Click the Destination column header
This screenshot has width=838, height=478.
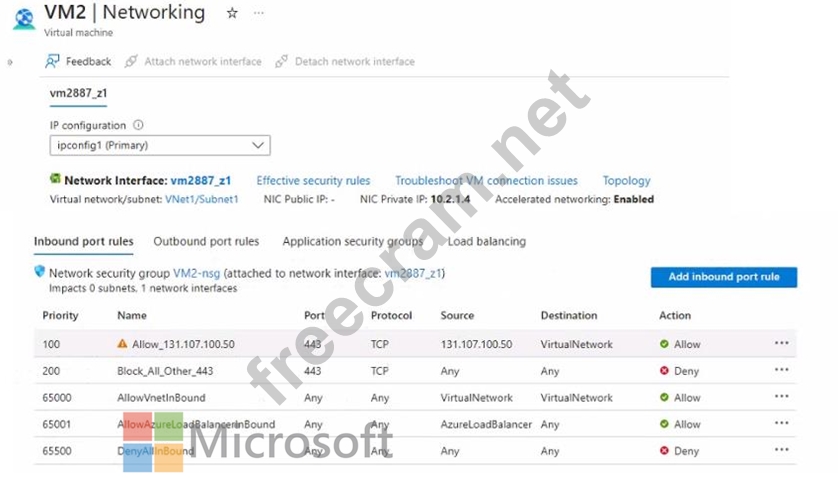click(569, 315)
